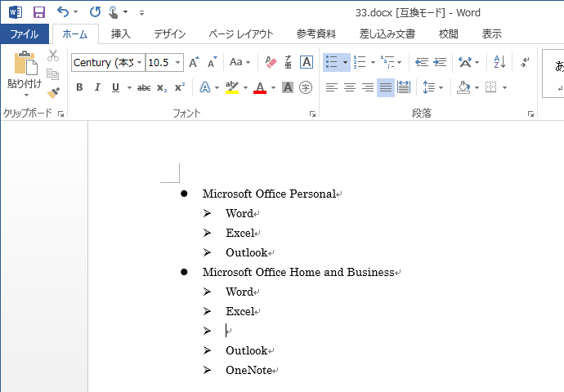Toggle bullet list button
The height and width of the screenshot is (392, 564).
(x=332, y=62)
